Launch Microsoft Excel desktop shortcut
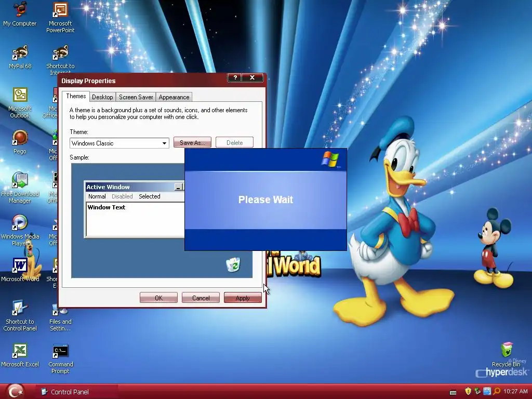 click(20, 355)
